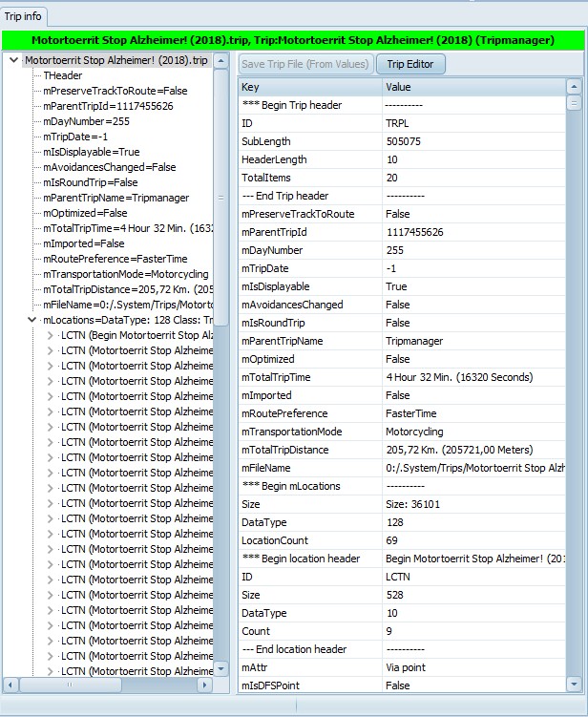Open the Trip Editor
Screen dimensions: 588x717
[410, 64]
